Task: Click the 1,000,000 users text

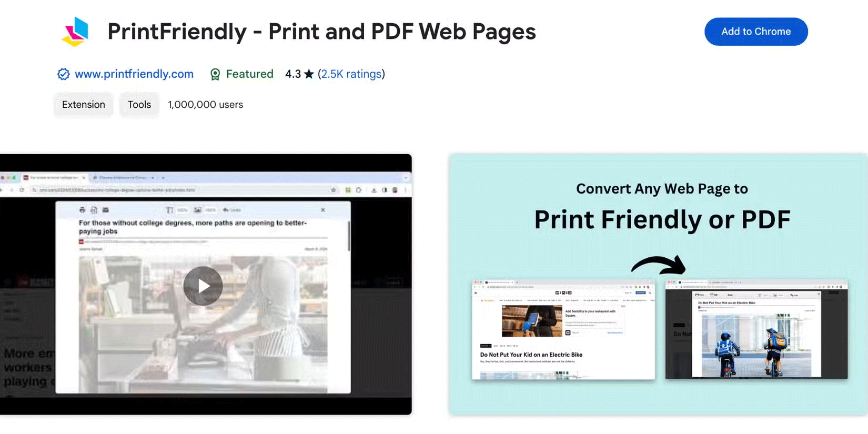Action: (206, 105)
